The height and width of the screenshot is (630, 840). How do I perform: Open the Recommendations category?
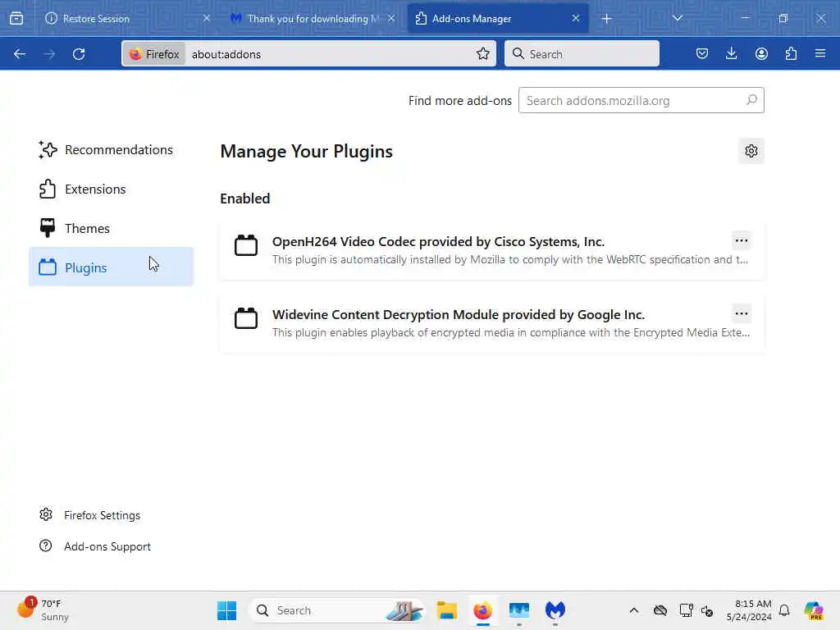coord(111,150)
